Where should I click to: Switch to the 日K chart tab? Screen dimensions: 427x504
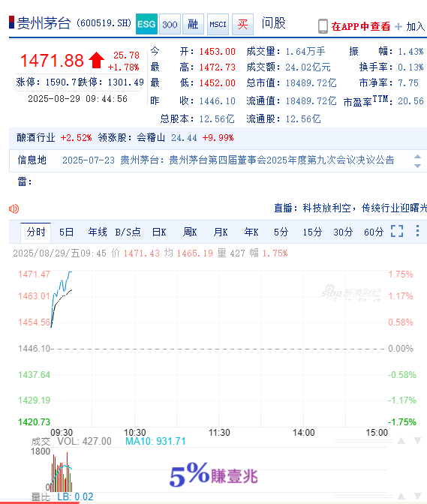(159, 232)
